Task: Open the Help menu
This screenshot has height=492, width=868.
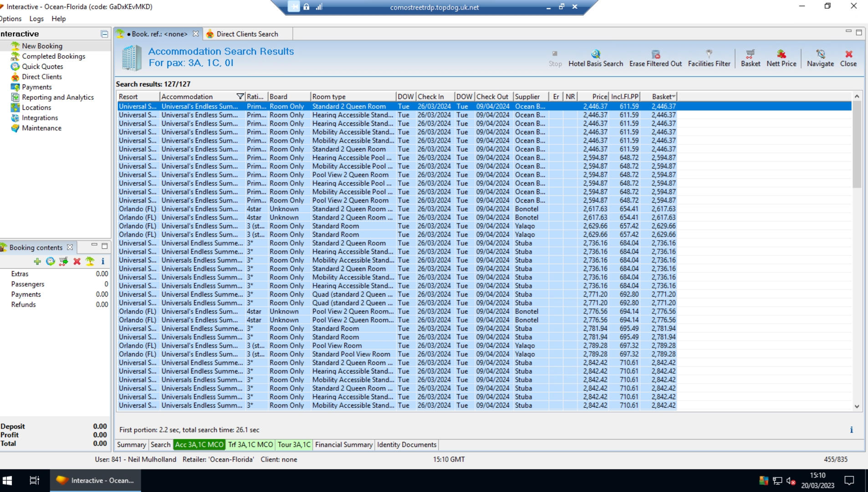Action: (58, 19)
